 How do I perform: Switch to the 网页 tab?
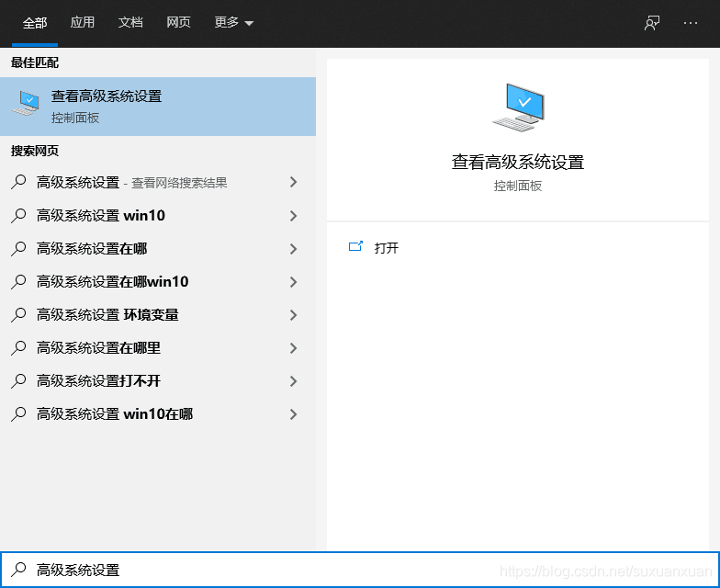tap(178, 22)
